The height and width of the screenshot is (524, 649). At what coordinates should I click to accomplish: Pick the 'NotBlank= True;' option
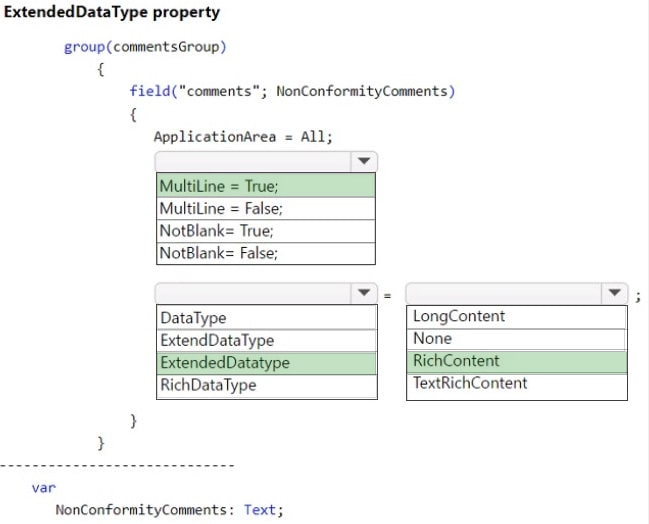(x=266, y=230)
